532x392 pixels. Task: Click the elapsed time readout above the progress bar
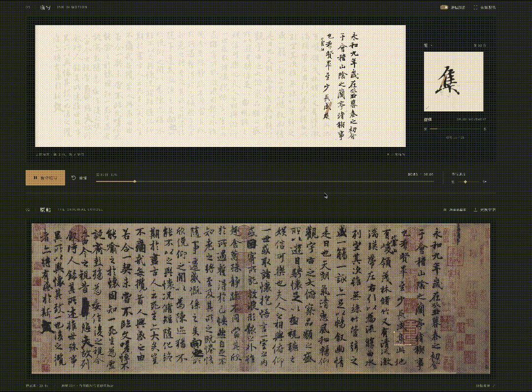pyautogui.click(x=413, y=175)
